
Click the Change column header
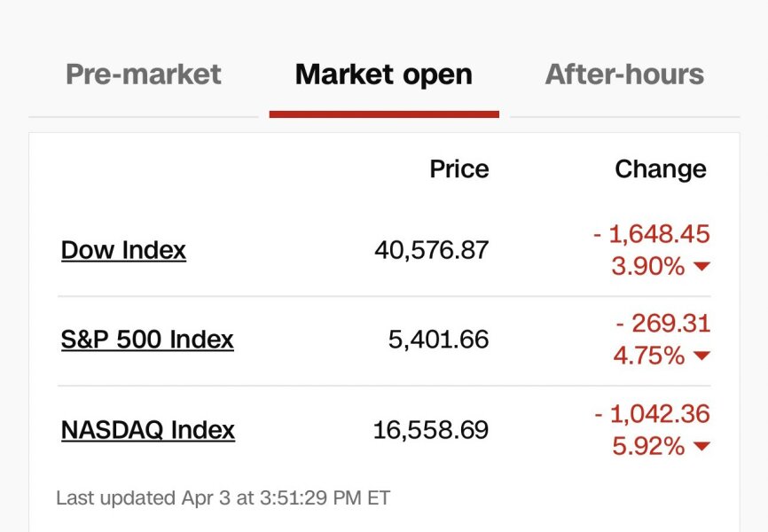[x=660, y=169]
